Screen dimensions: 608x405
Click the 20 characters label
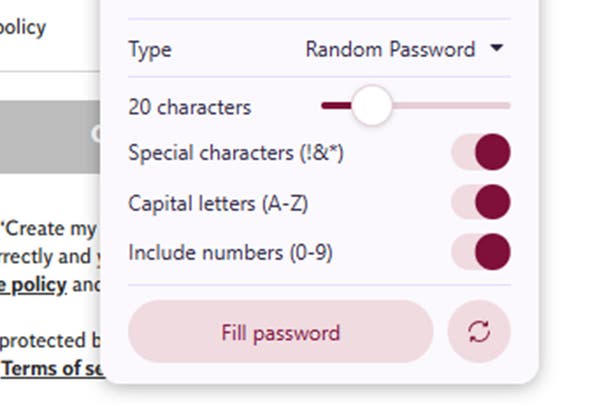[190, 107]
